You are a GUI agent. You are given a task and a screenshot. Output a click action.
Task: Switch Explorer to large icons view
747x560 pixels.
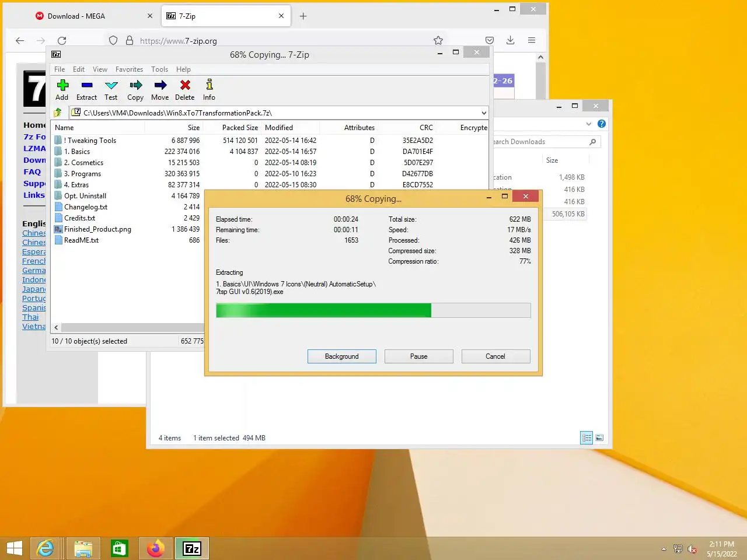599,437
